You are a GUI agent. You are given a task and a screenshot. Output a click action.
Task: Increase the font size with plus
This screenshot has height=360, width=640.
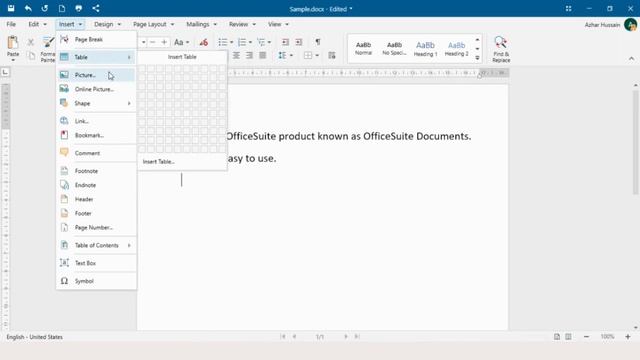pos(164,42)
